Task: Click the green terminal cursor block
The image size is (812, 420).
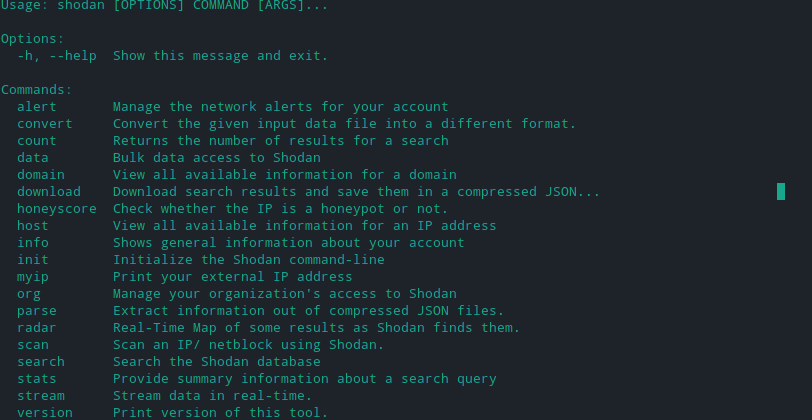Action: coord(781,191)
